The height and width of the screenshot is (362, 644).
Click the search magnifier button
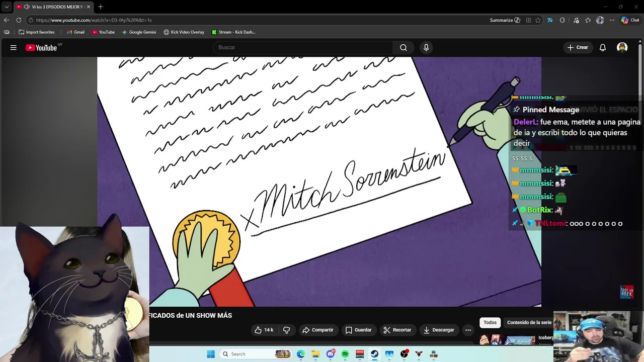pos(404,47)
